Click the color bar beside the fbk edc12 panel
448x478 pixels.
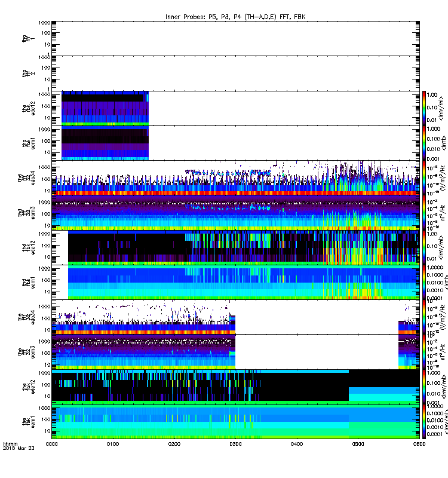point(424,386)
